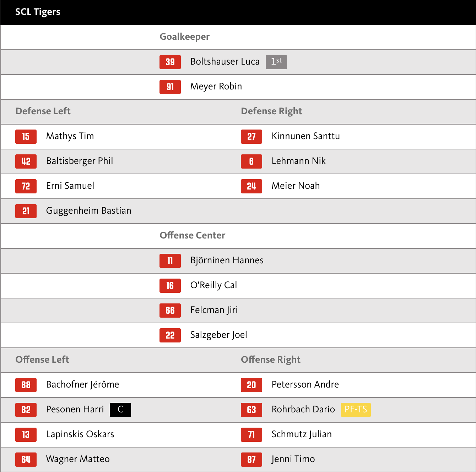Image resolution: width=476 pixels, height=472 pixels.
Task: Click jersey number 88 badge
Action: click(26, 385)
